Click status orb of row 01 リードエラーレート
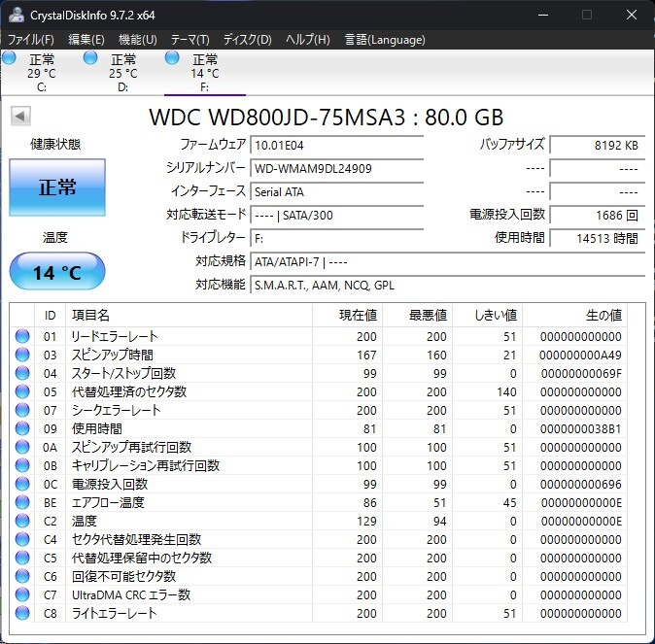The height and width of the screenshot is (644, 655). (22, 336)
